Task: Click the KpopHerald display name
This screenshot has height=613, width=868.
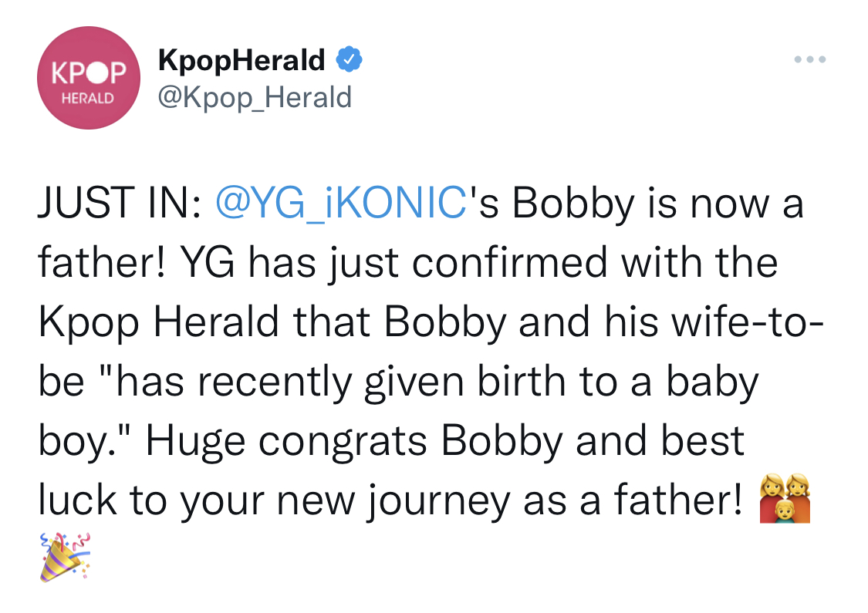Action: pos(241,59)
